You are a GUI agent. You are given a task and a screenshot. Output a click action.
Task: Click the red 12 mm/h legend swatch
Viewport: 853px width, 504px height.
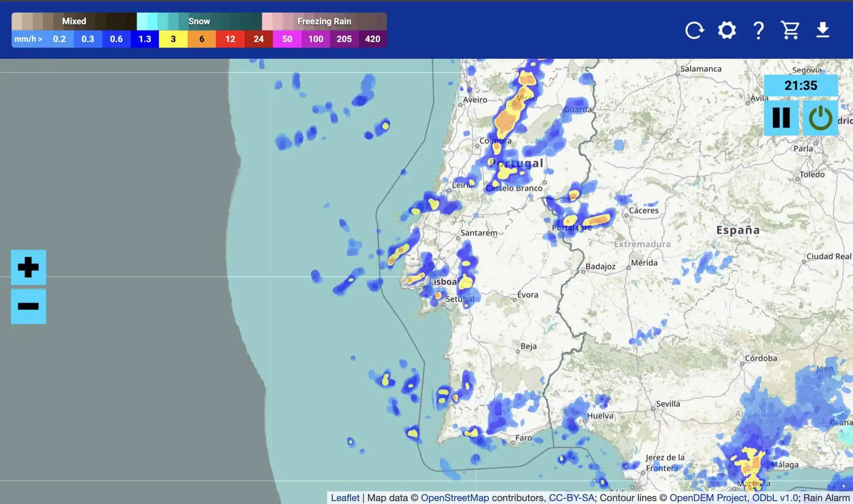click(230, 39)
